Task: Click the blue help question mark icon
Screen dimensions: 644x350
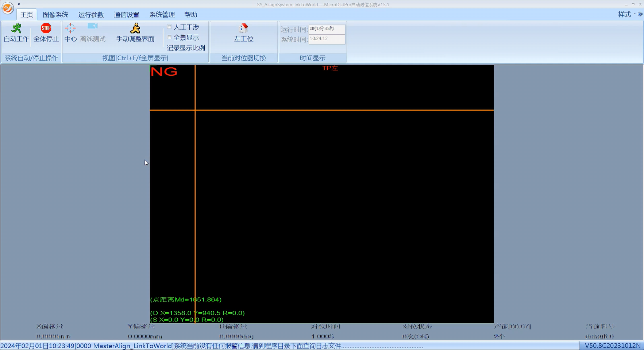Action: [640, 14]
